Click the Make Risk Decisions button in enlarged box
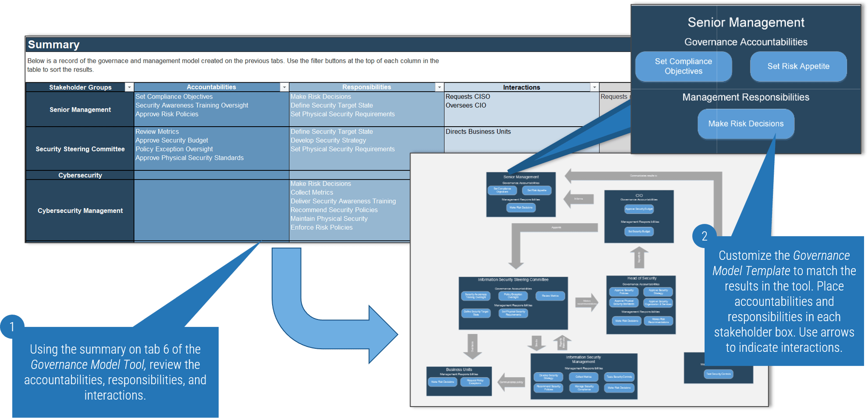The height and width of the screenshot is (418, 868). [746, 124]
